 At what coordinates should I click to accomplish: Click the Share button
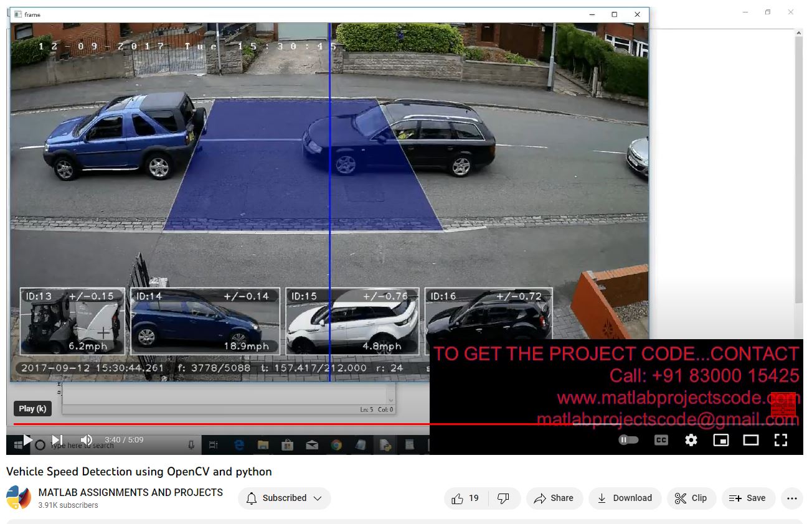click(554, 498)
